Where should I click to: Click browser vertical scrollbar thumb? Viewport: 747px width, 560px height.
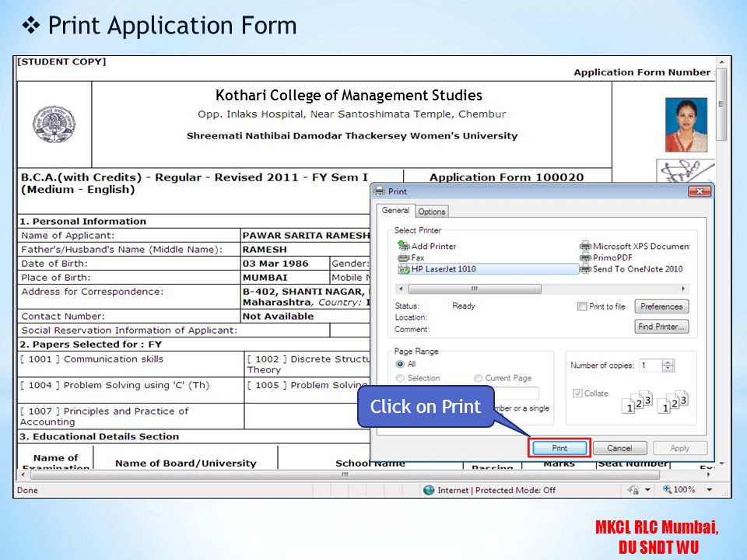pyautogui.click(x=722, y=103)
